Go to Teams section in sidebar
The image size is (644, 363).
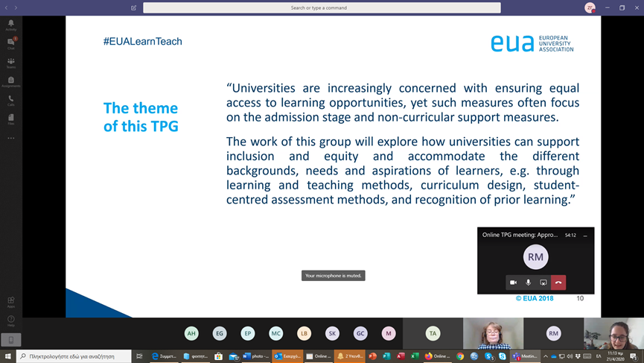(10, 63)
